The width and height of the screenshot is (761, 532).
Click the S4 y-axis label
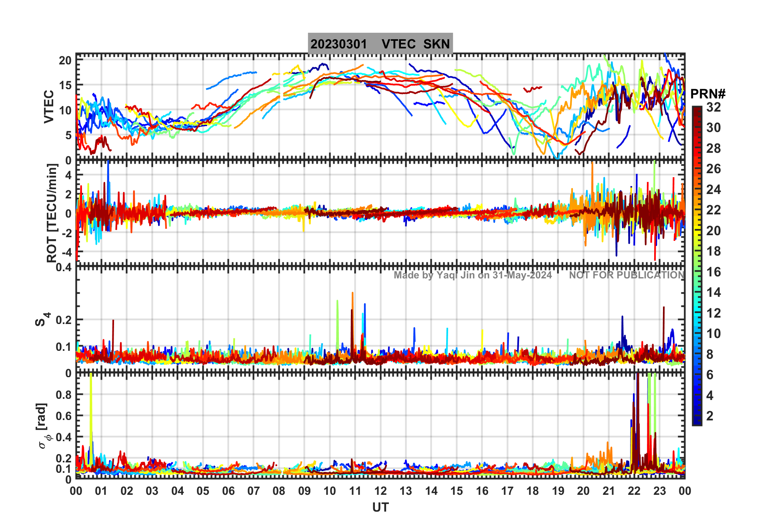point(42,319)
